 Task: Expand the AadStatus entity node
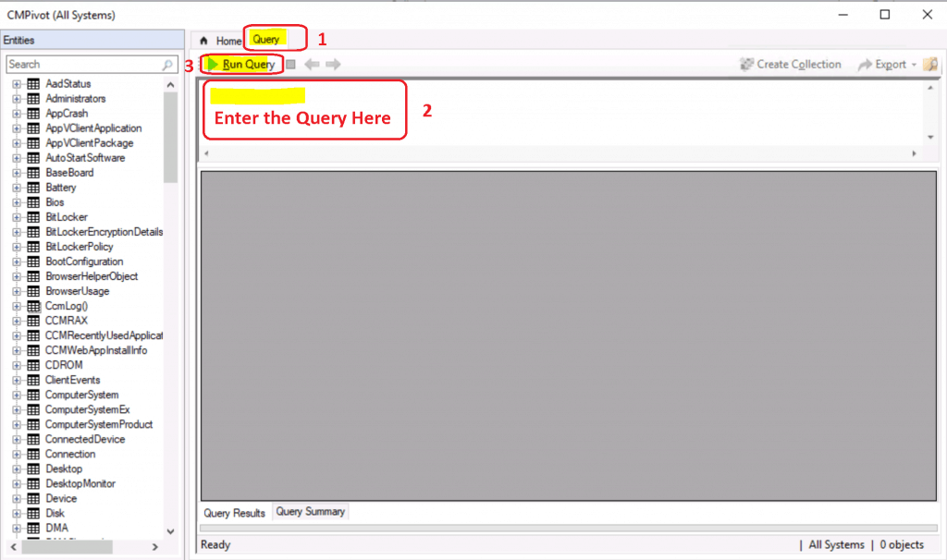click(17, 84)
